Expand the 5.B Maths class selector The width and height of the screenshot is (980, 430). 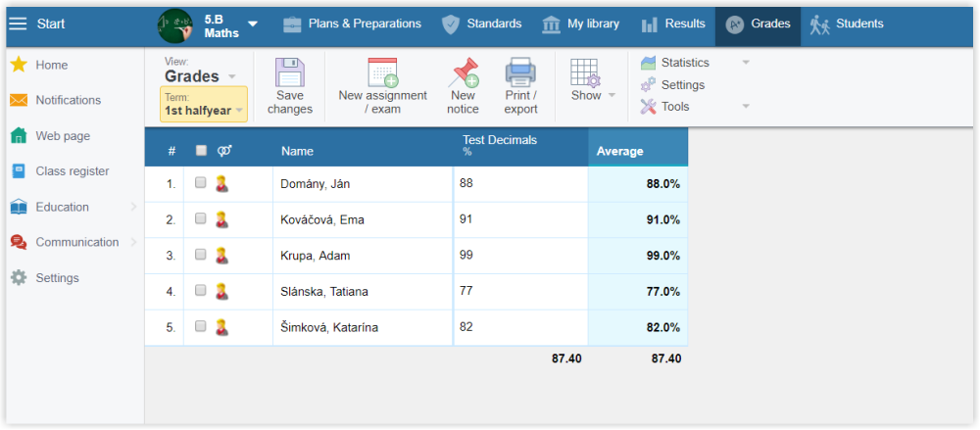252,24
